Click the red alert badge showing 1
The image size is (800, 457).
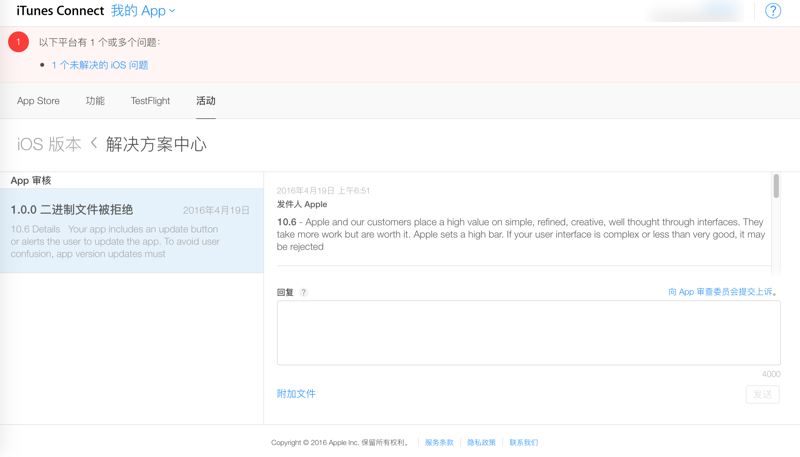(18, 42)
